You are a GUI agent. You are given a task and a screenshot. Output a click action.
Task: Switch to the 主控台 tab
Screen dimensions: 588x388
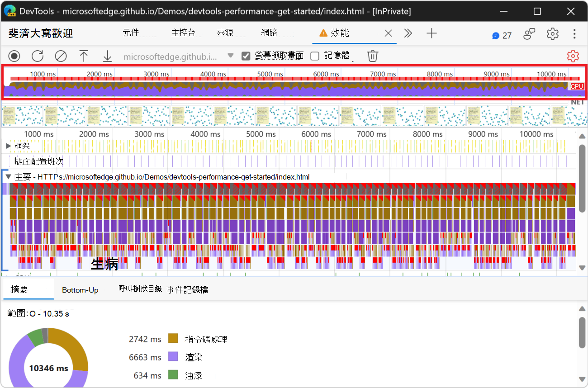click(183, 33)
